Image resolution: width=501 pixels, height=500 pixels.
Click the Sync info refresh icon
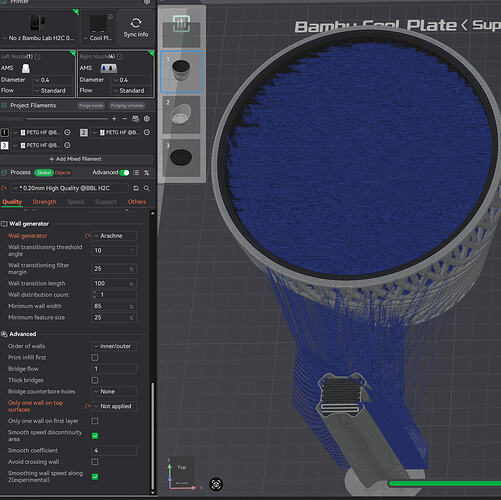pyautogui.click(x=136, y=23)
